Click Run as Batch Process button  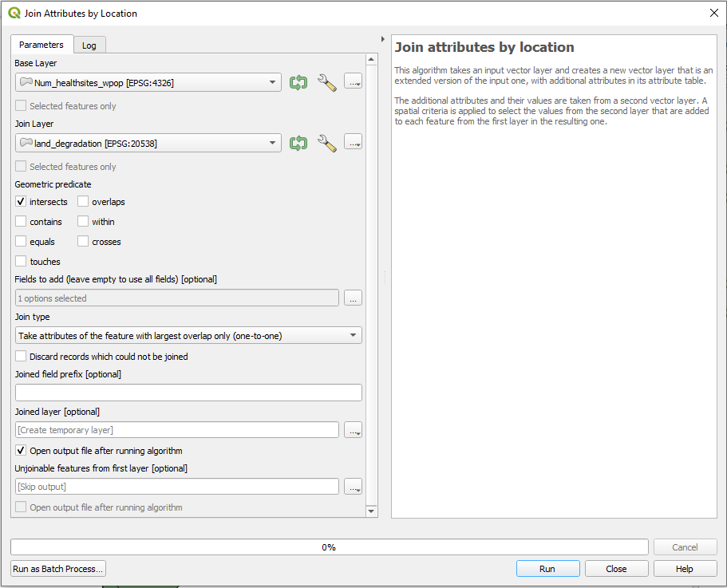pos(58,569)
